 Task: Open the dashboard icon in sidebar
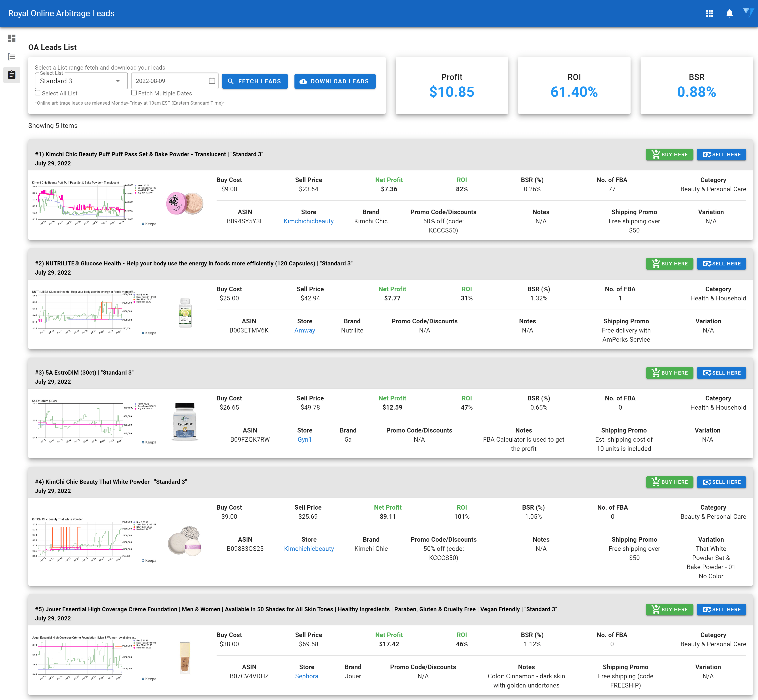12,38
